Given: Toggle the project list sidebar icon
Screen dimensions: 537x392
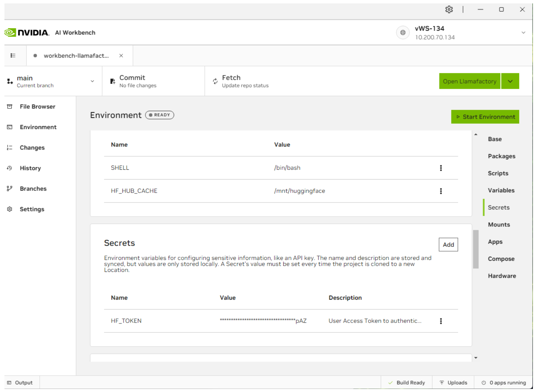Looking at the screenshot, I should tap(13, 55).
